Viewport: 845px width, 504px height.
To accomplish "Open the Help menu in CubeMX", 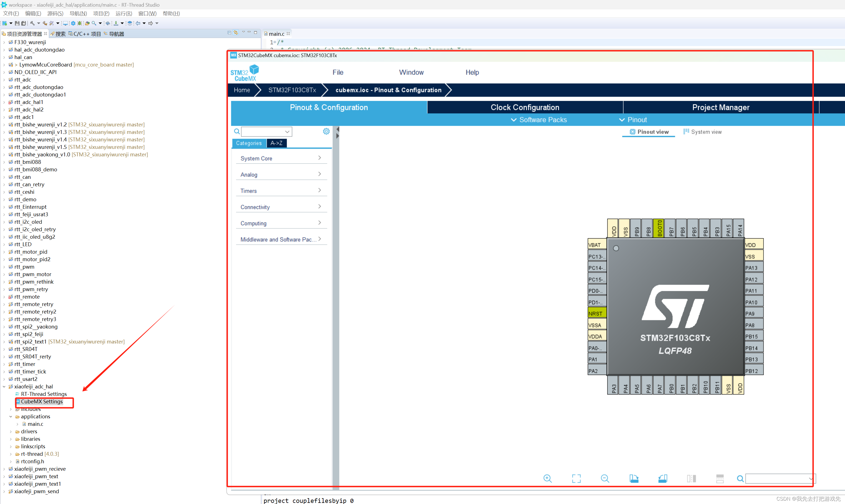I will pyautogui.click(x=472, y=72).
